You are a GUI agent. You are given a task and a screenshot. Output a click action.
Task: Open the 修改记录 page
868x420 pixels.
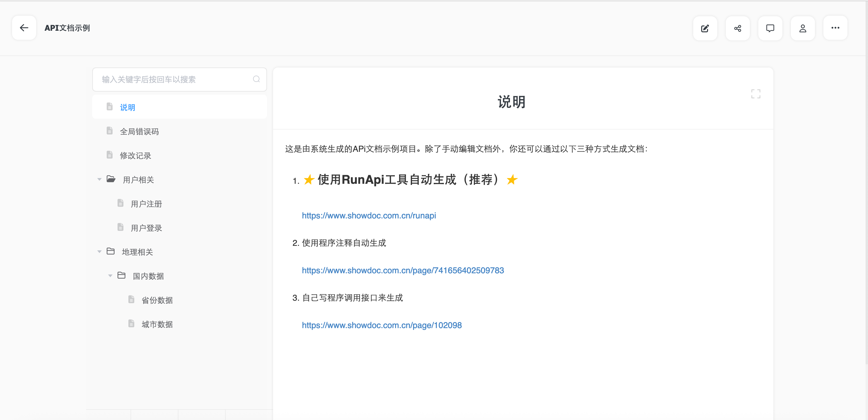tap(135, 155)
